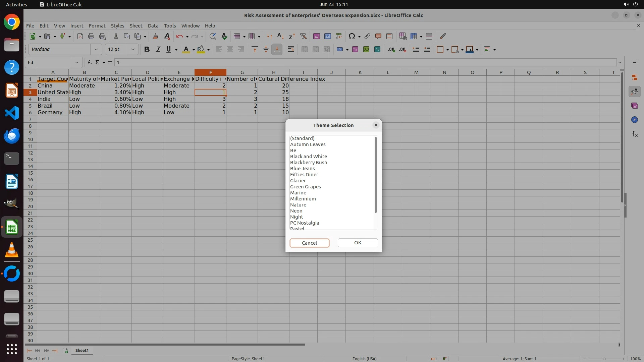Open the Data menu
644x362 pixels.
pyautogui.click(x=153, y=26)
